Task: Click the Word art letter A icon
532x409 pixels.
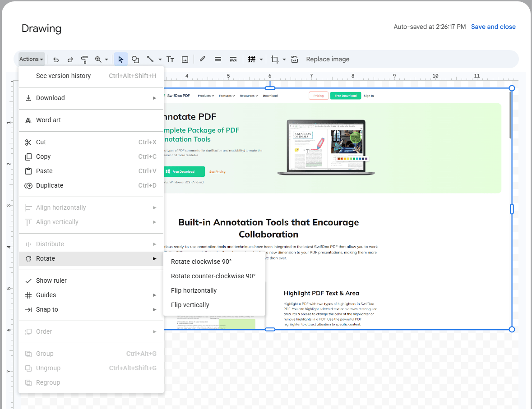Action: click(x=28, y=120)
